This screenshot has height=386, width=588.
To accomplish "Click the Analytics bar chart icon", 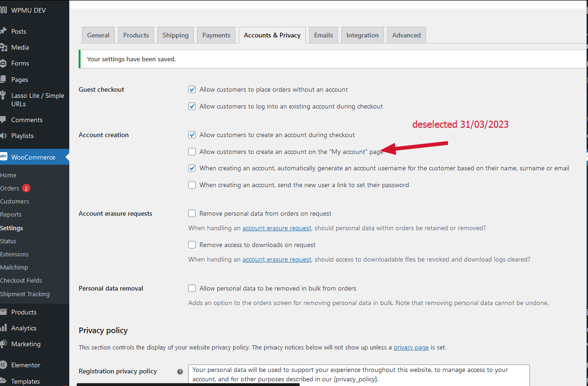I will 4,328.
